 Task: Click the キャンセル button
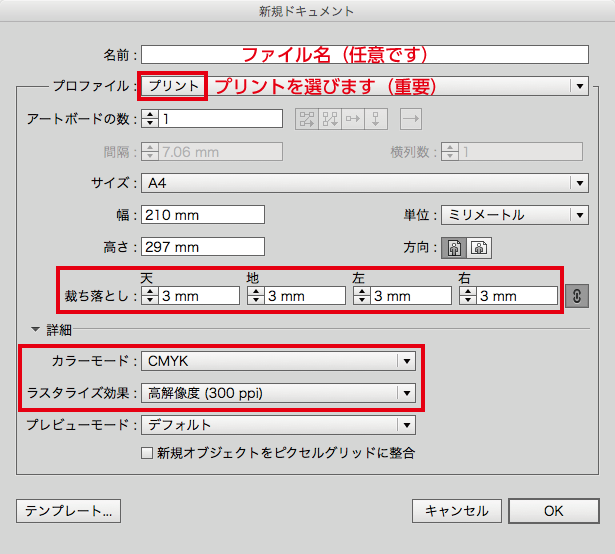457,511
